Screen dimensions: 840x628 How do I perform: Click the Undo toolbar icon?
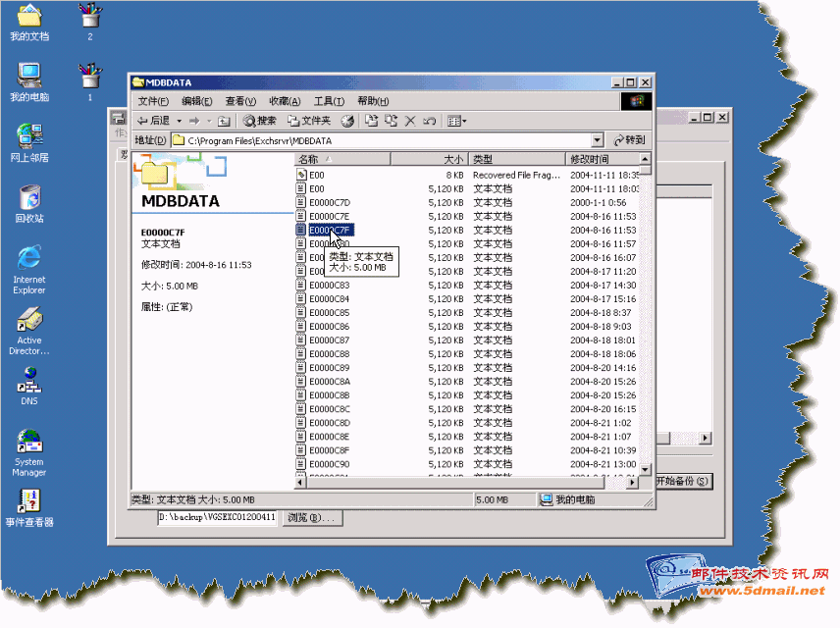click(x=431, y=121)
